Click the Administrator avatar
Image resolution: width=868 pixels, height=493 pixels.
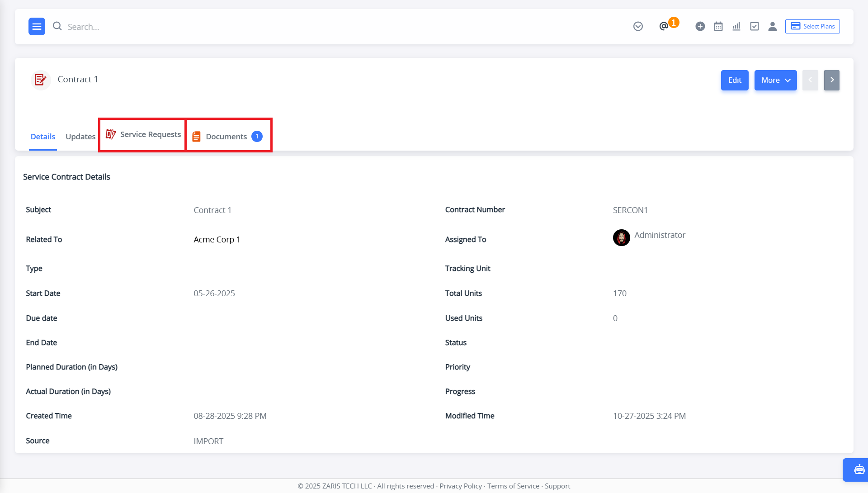point(622,237)
